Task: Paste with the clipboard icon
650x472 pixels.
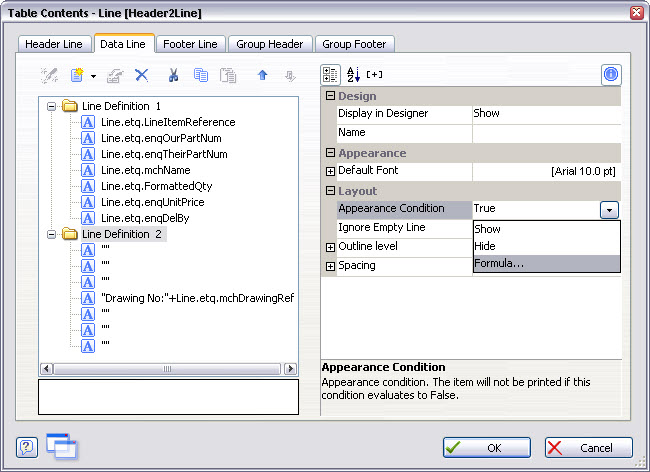Action: click(x=228, y=75)
